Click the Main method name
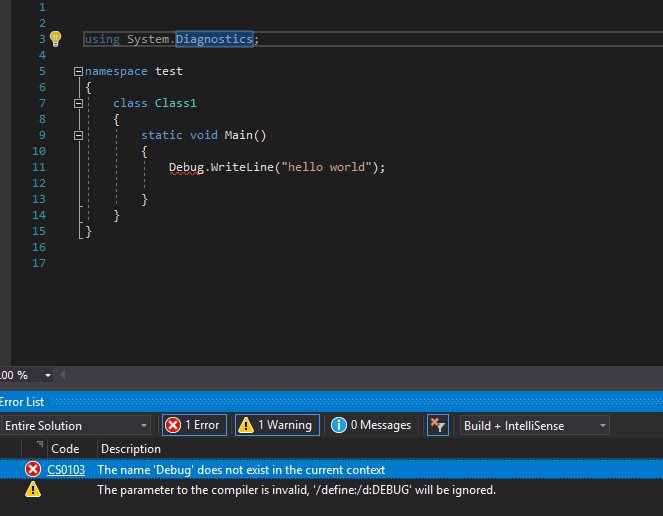Image resolution: width=663 pixels, height=516 pixels. point(238,135)
